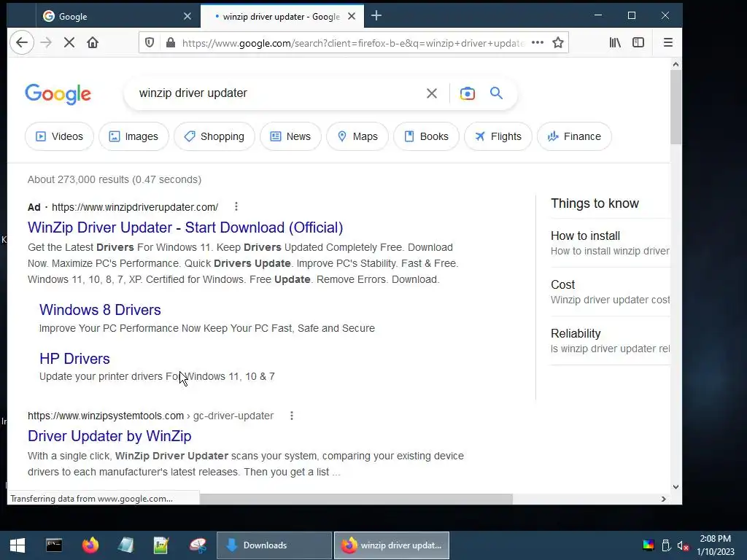Click the forward navigation arrow
The image size is (747, 560).
pyautogui.click(x=46, y=42)
